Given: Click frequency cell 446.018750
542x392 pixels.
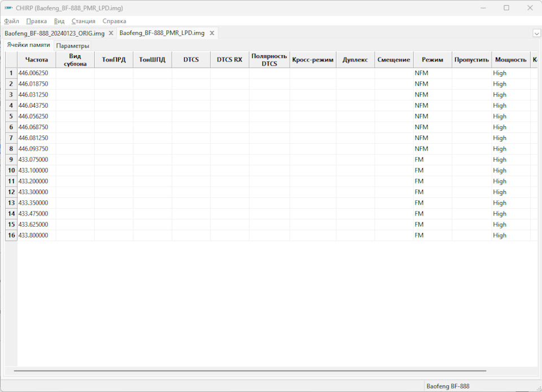Looking at the screenshot, I should click(36, 84).
